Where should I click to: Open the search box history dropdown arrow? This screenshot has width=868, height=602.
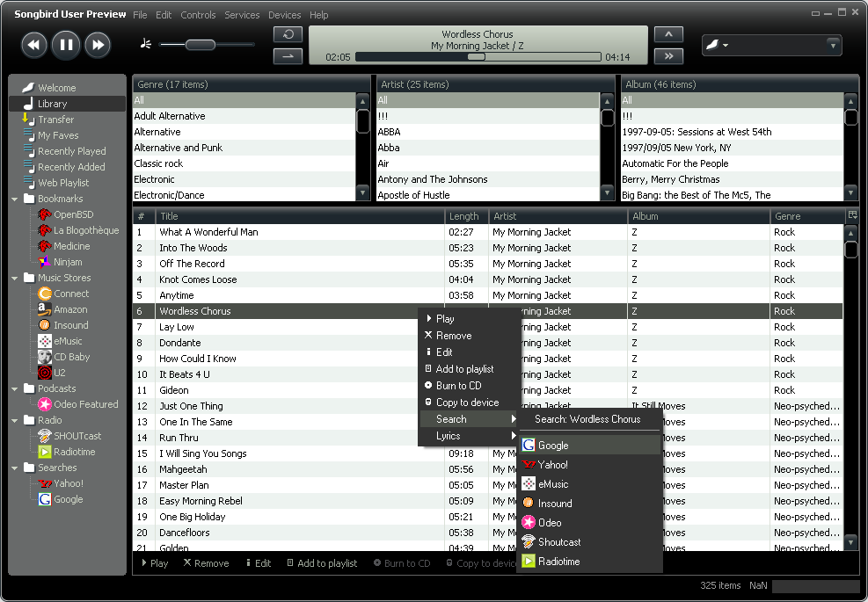[x=833, y=46]
